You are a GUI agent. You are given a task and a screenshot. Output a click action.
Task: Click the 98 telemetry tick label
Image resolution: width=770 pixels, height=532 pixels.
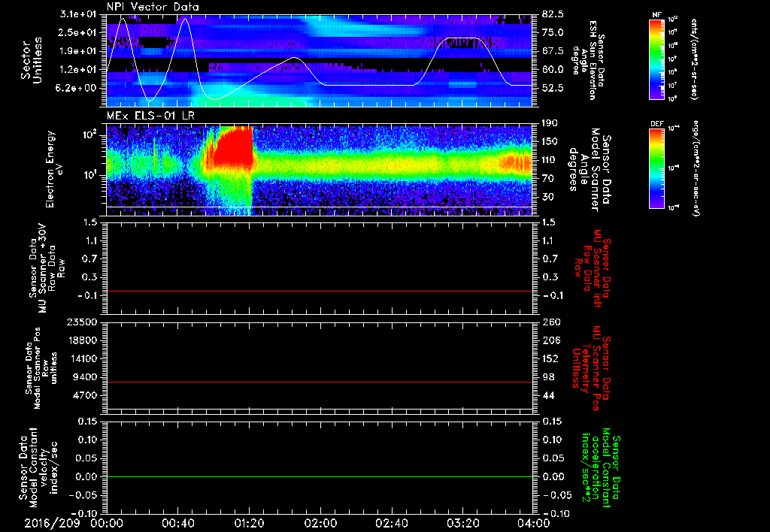[x=548, y=377]
